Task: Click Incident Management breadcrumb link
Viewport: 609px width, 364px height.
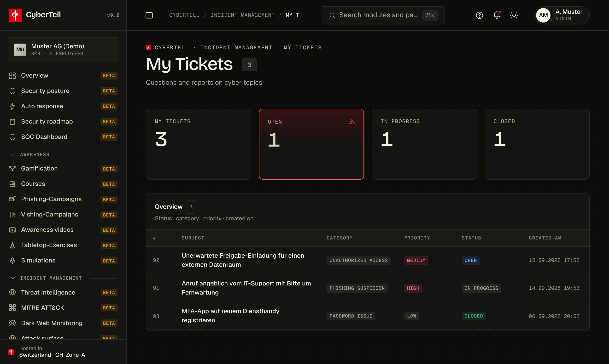Action: tap(243, 15)
